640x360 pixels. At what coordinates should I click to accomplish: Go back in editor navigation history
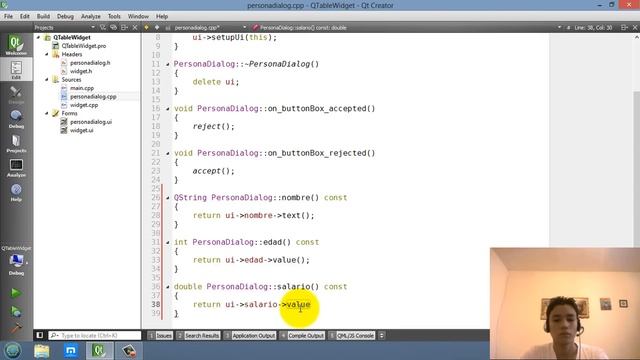coord(147,27)
